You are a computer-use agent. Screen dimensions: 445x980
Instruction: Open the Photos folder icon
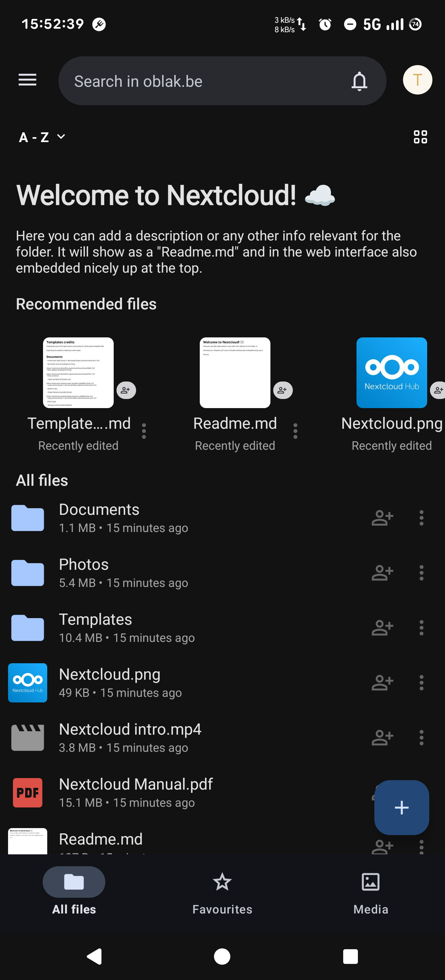click(x=28, y=573)
